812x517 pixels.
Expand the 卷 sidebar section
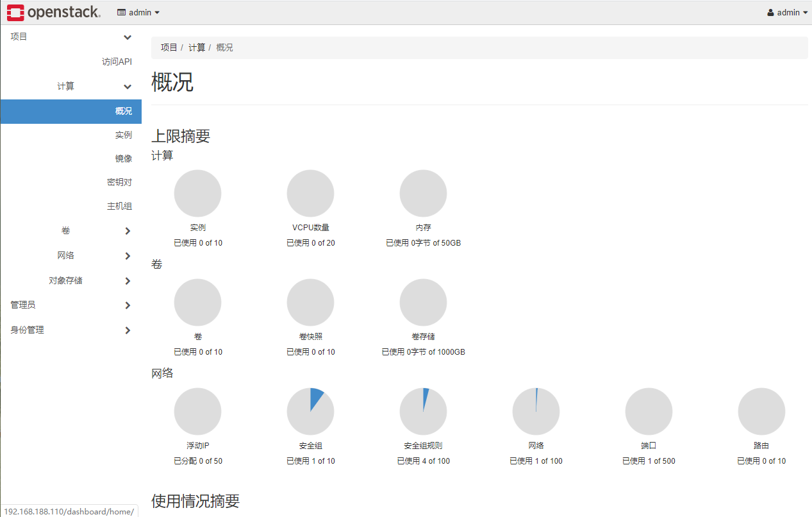(70, 230)
